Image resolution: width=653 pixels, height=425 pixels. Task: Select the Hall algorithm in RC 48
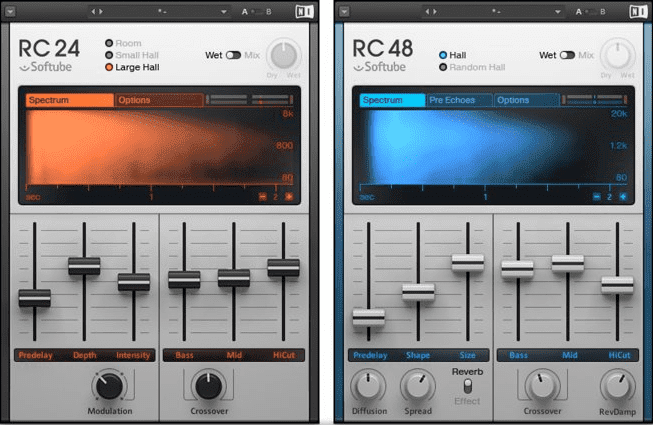[453, 55]
